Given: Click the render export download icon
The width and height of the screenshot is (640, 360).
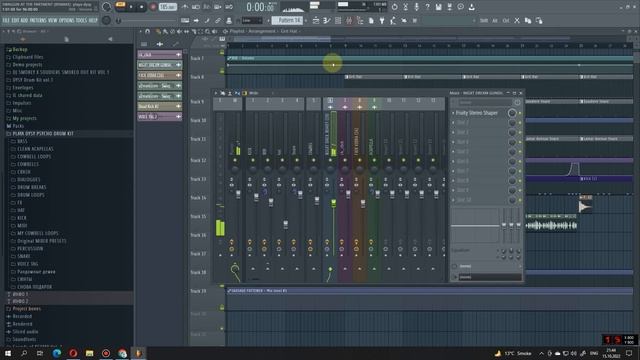Looking at the screenshot, I should (471, 7).
